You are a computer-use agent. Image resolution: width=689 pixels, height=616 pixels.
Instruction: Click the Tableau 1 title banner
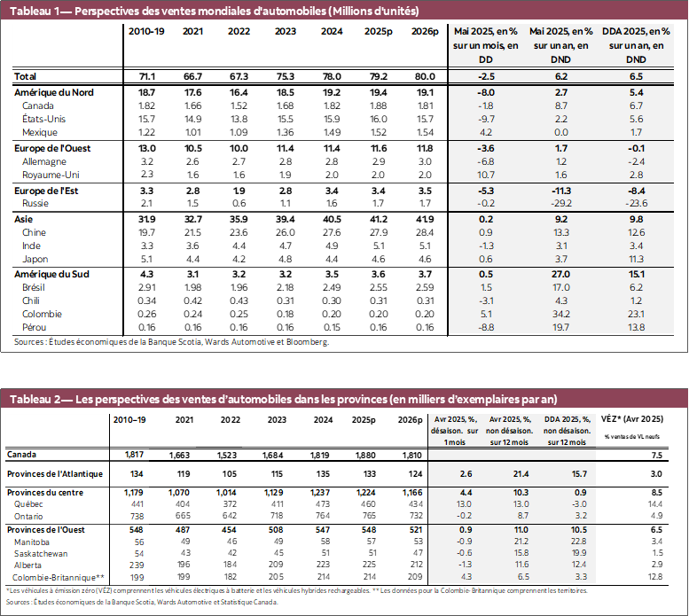click(213, 11)
